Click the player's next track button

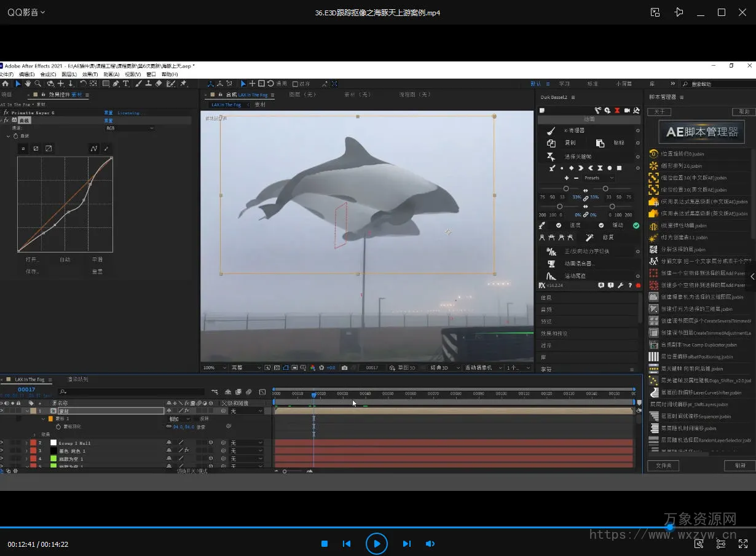click(x=406, y=544)
